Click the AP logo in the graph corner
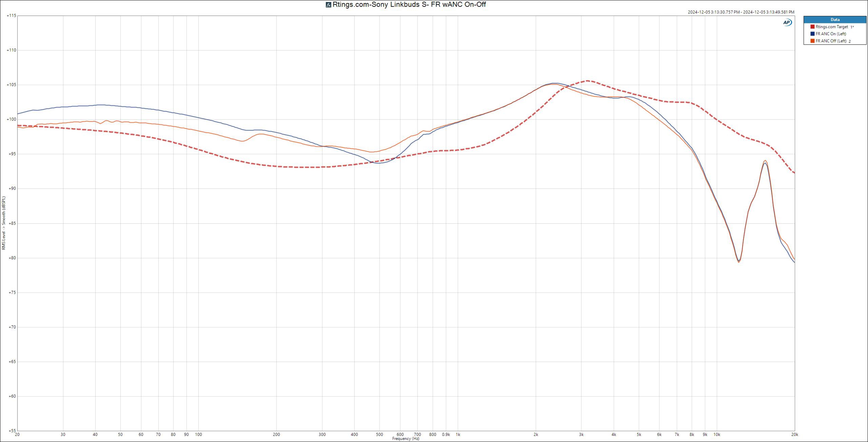This screenshot has height=442, width=868. tap(787, 23)
